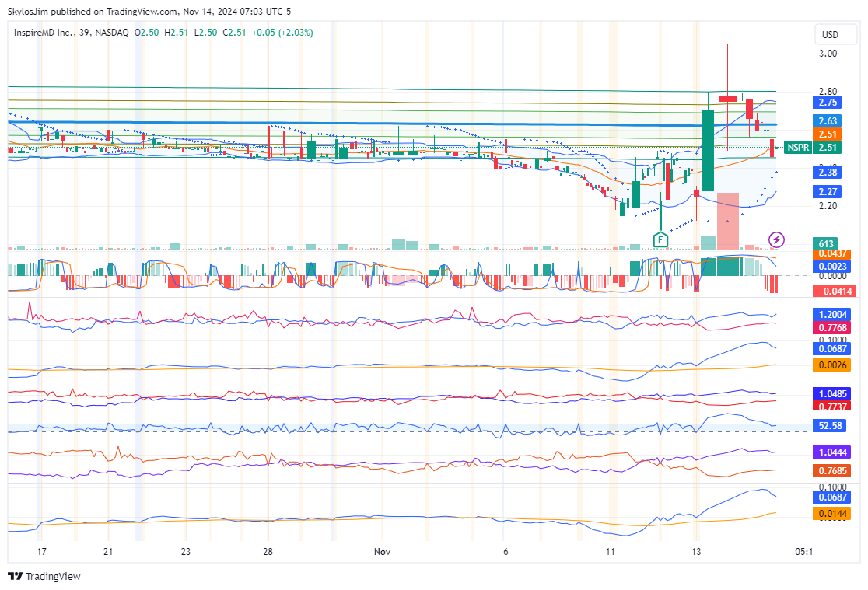Screen dimensions: 868x590
Task: Select the purple 1.0444 indicator label
Action: pos(832,452)
